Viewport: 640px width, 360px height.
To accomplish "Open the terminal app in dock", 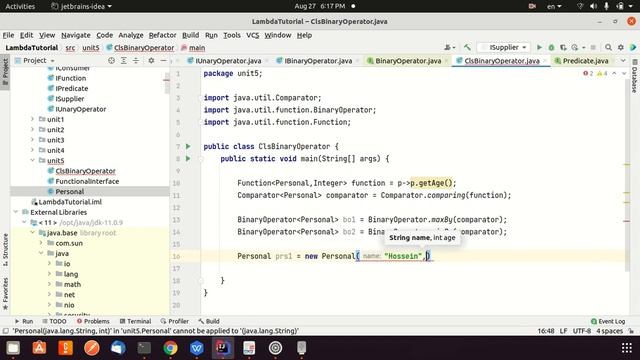I will pyautogui.click(x=144, y=348).
